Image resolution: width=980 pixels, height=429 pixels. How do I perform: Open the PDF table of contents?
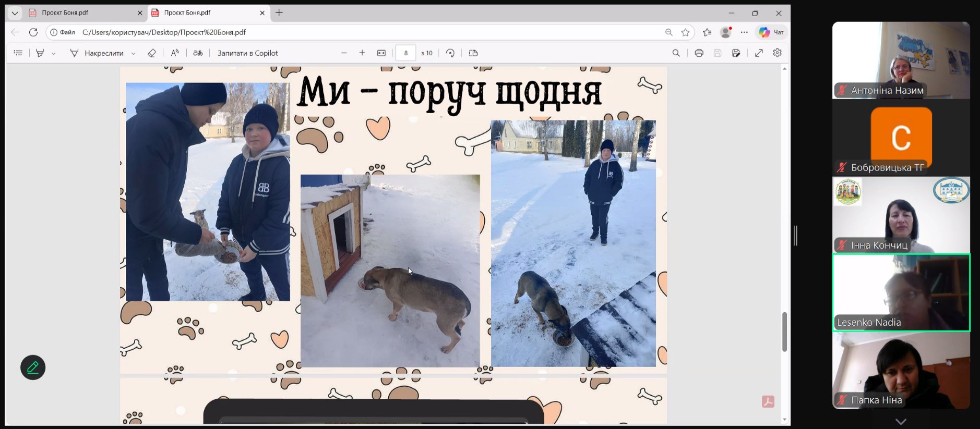pos(18,53)
